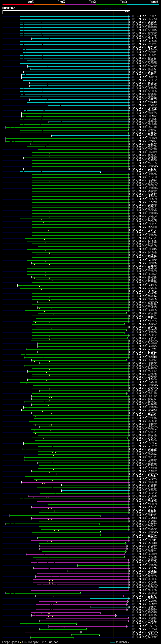Select label UniRef100_Q4YLT5
Image resolution: width=161 pixels, height=644 pixels.
144,615
